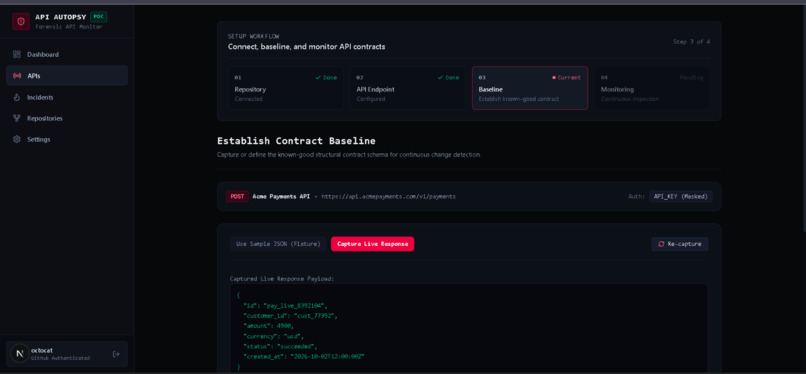
Task: Open Settings from the sidebar
Action: click(x=67, y=139)
